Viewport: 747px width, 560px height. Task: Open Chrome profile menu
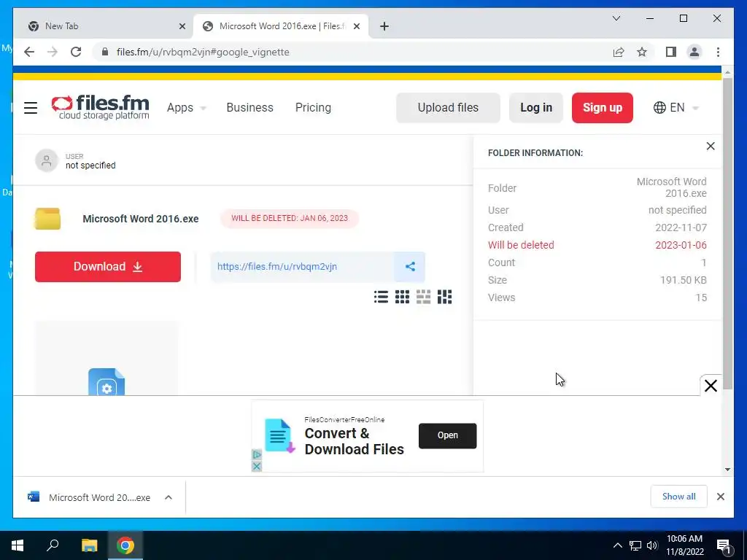tap(694, 52)
